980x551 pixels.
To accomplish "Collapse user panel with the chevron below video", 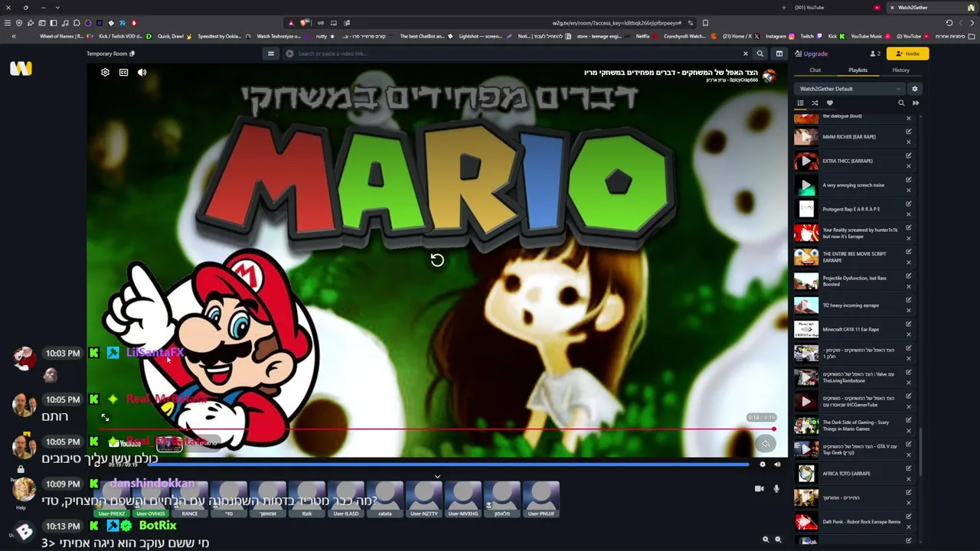I will pyautogui.click(x=437, y=477).
